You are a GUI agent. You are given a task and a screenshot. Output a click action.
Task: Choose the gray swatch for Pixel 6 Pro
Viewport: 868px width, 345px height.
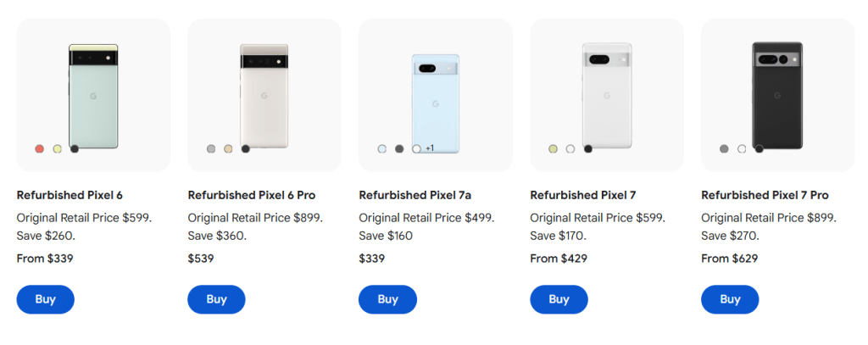(x=211, y=149)
